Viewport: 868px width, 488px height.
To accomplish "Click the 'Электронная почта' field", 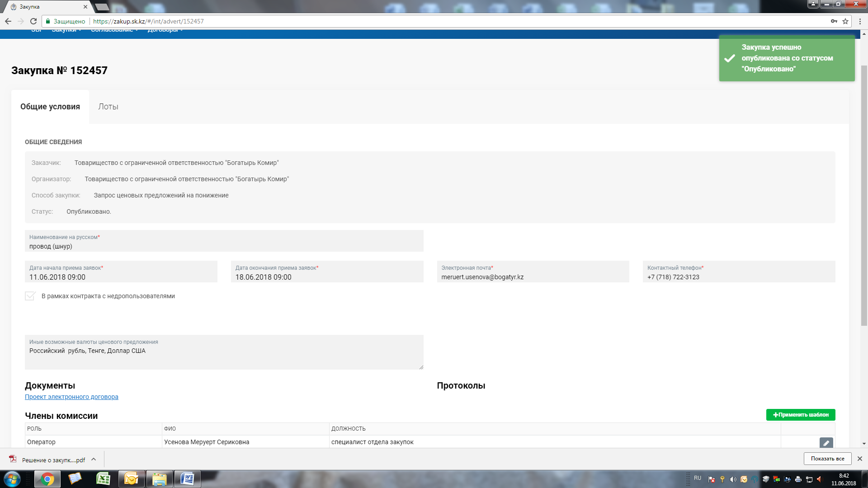I will click(x=533, y=272).
